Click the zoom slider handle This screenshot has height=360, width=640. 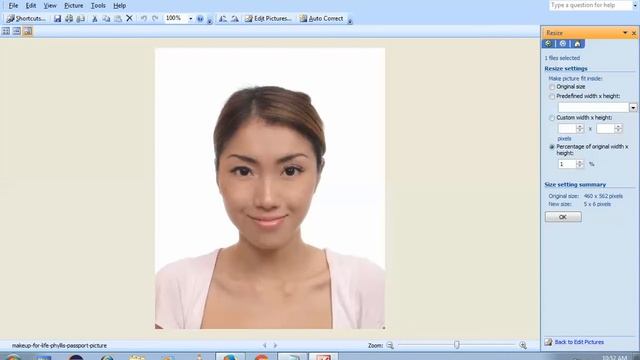pyautogui.click(x=457, y=345)
